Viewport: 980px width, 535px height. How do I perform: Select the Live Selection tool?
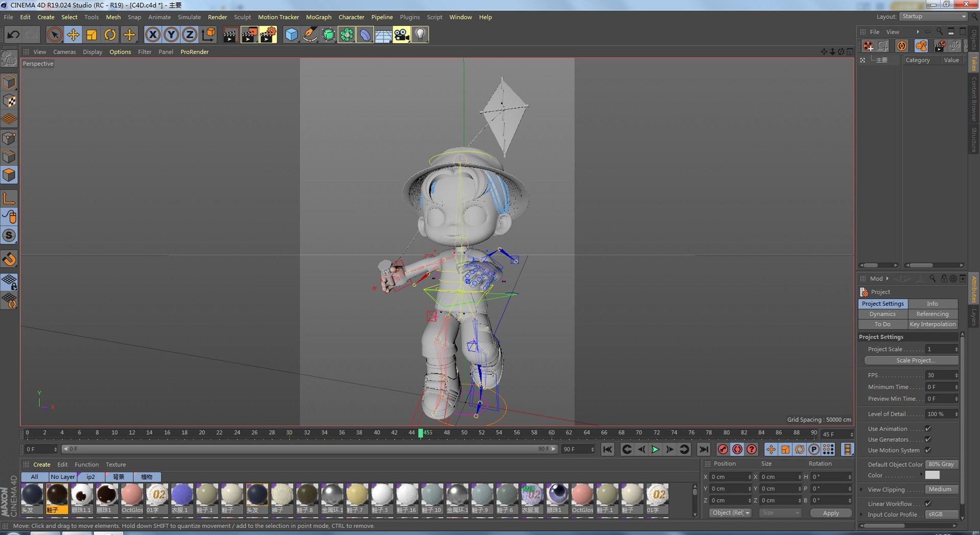pos(55,35)
